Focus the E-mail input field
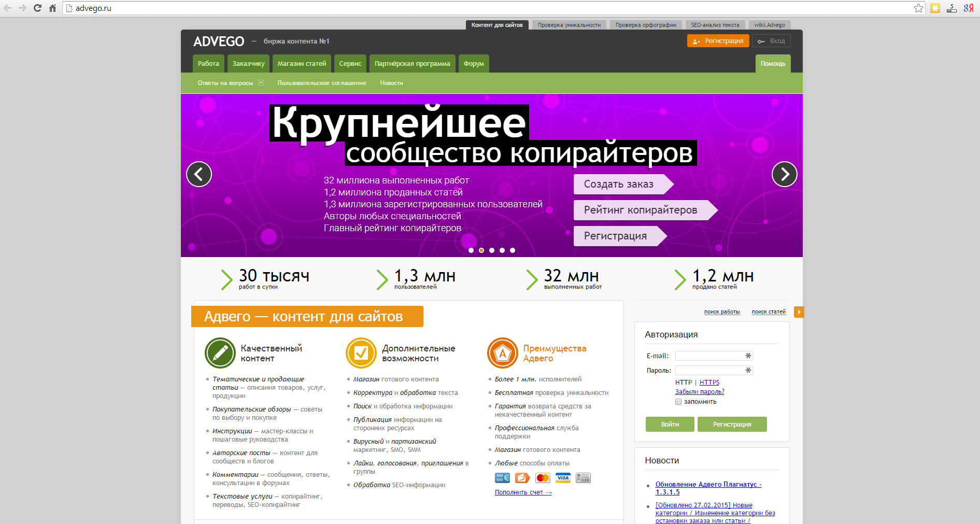This screenshot has width=980, height=524. coord(714,356)
